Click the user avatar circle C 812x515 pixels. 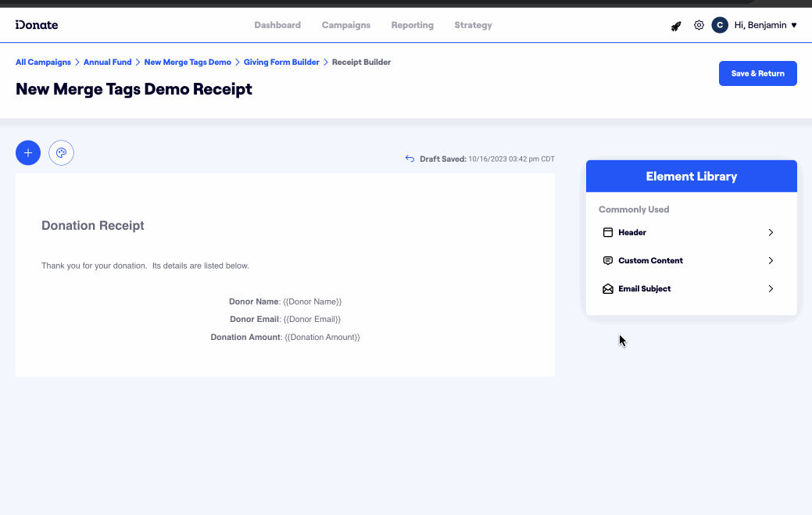click(720, 25)
